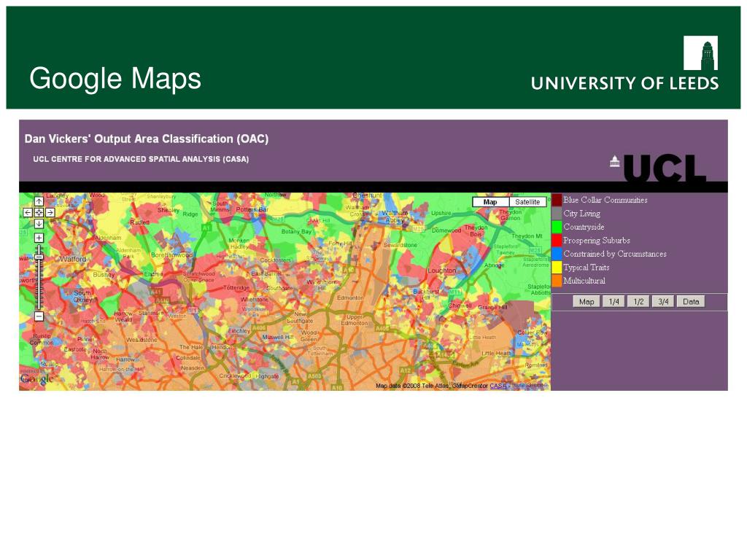Open the CASA link in map footer
This screenshot has width=747, height=560.
tap(498, 386)
